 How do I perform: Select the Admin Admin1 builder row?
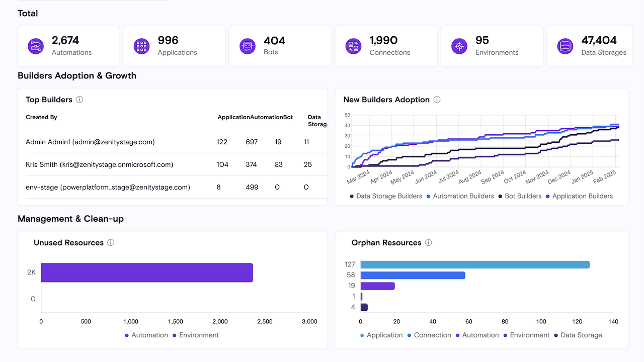click(90, 142)
